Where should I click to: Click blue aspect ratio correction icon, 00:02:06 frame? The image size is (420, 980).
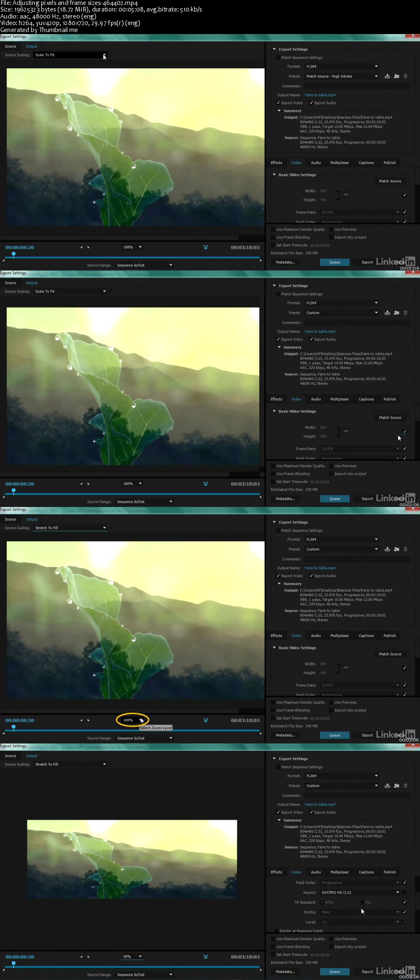(206, 484)
